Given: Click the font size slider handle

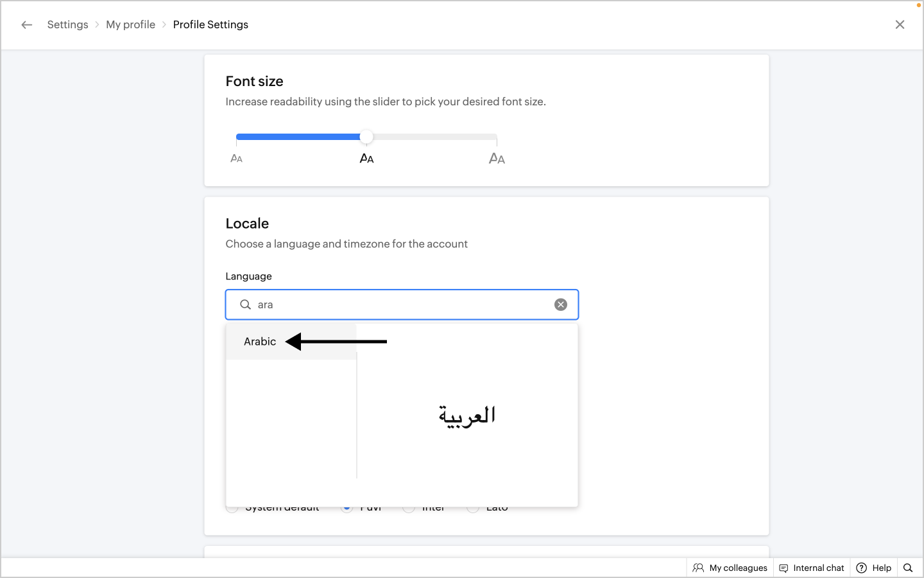Looking at the screenshot, I should [x=366, y=137].
